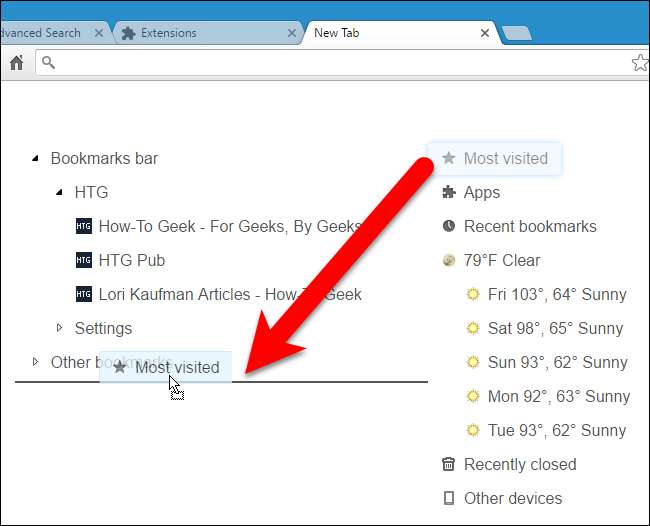Screen dimensions: 650x526
Task: Close the New Tab tab
Action: pyautogui.click(x=485, y=33)
